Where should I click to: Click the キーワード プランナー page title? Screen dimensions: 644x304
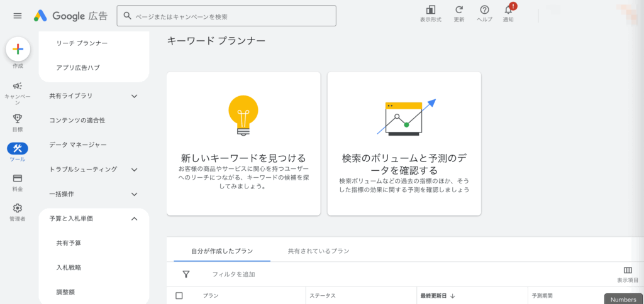click(216, 41)
